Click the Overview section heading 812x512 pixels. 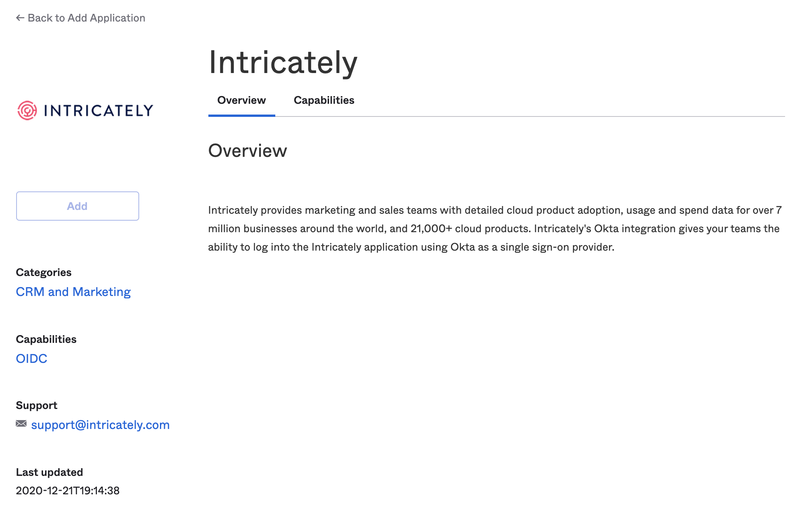[248, 151]
